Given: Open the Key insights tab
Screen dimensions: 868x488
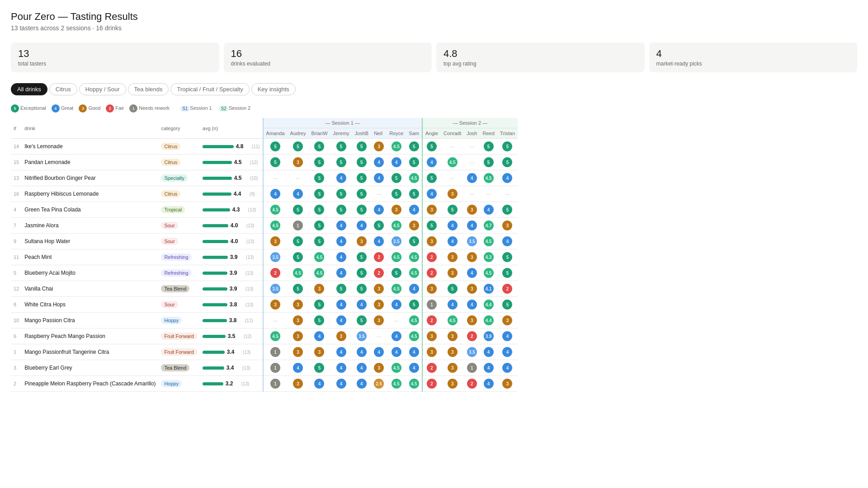Looking at the screenshot, I should 274,89.
